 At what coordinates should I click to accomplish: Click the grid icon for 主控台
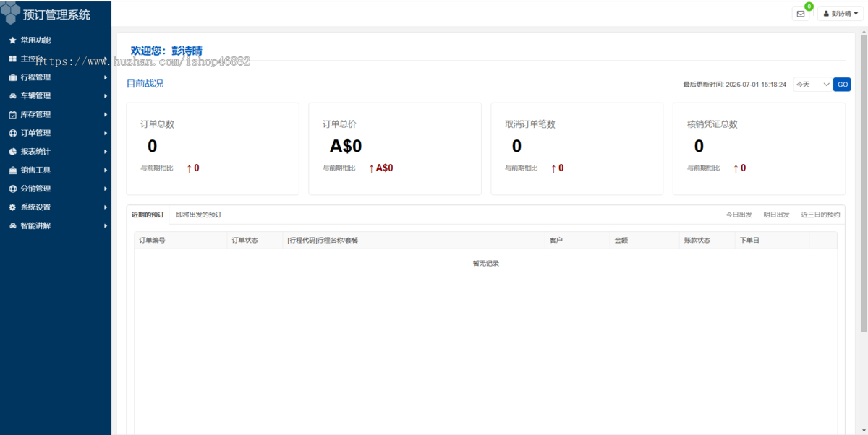(x=12, y=59)
